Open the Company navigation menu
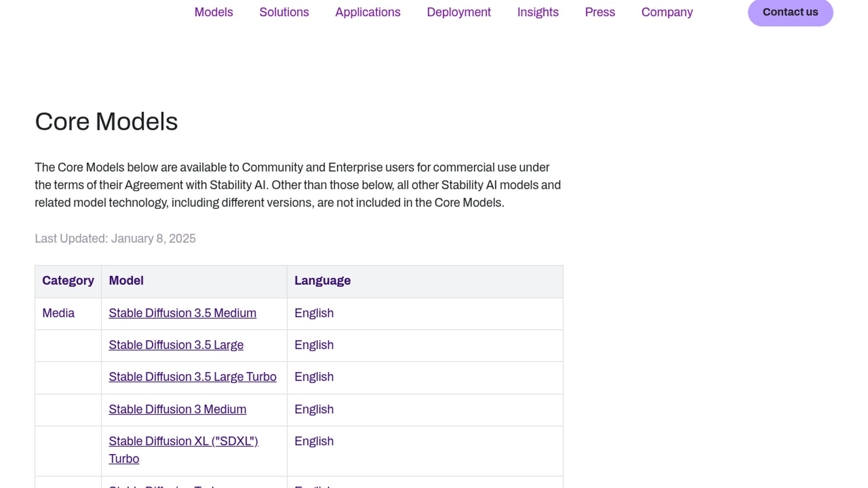This screenshot has height=488, width=868. coord(667,12)
